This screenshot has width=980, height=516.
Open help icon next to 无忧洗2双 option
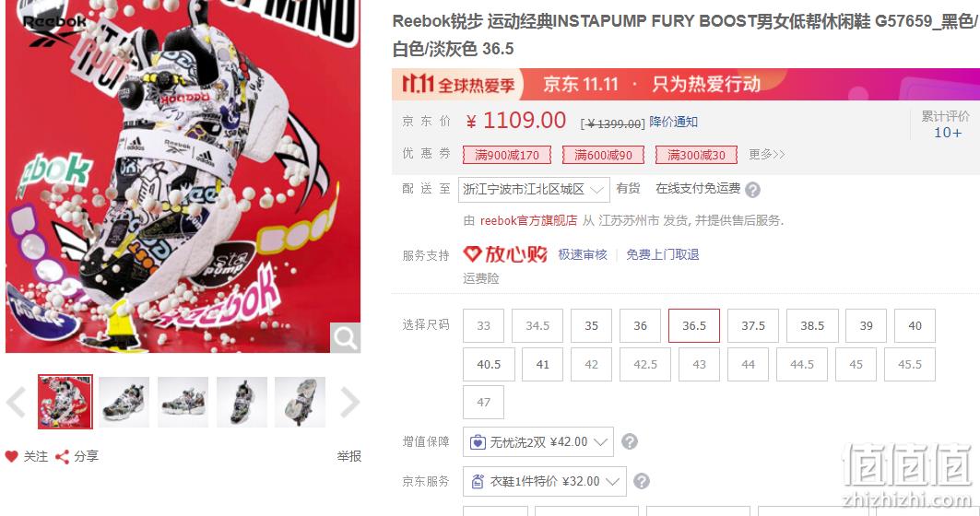point(630,441)
